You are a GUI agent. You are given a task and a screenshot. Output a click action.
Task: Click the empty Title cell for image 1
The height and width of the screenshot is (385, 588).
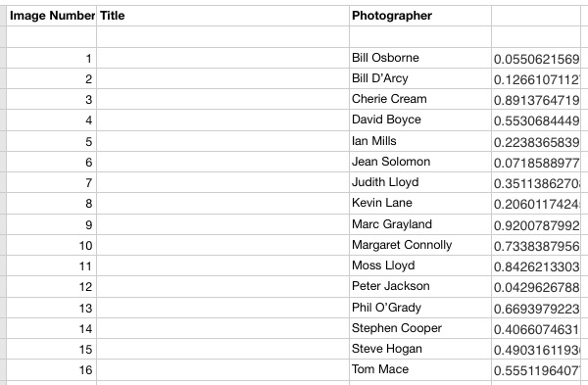(222, 58)
